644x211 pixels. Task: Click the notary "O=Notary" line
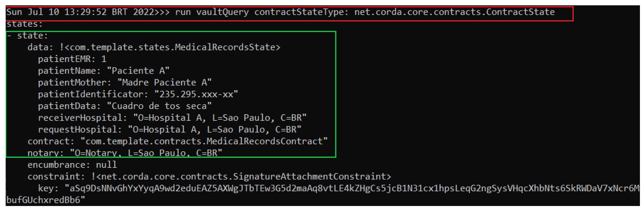tap(125, 153)
